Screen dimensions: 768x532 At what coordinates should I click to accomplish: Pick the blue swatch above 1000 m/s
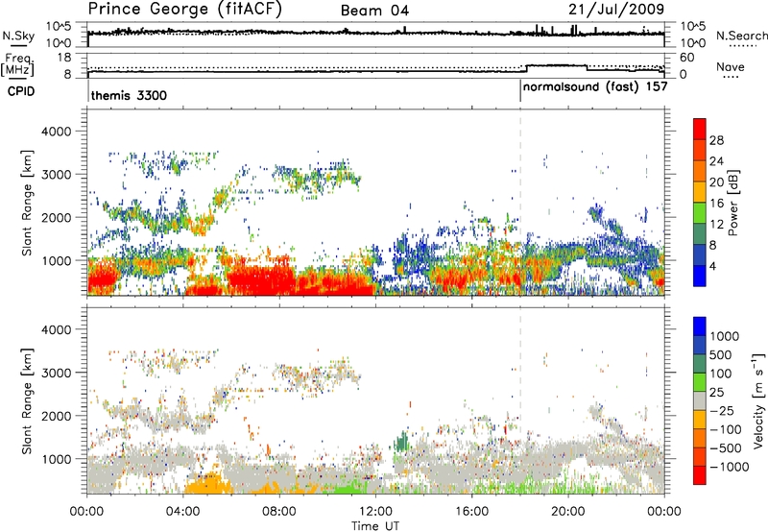700,326
